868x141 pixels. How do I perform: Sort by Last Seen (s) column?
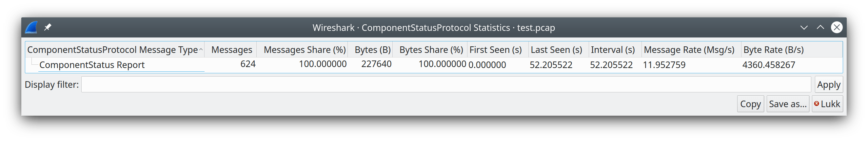point(556,50)
